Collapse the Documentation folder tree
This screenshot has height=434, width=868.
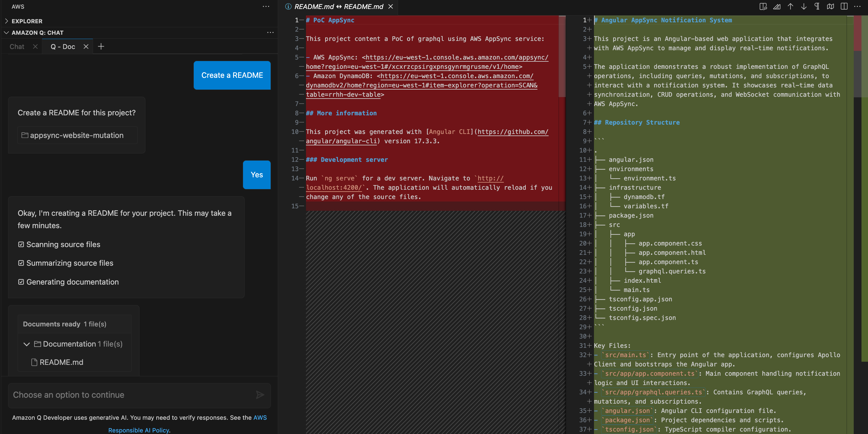(x=26, y=344)
